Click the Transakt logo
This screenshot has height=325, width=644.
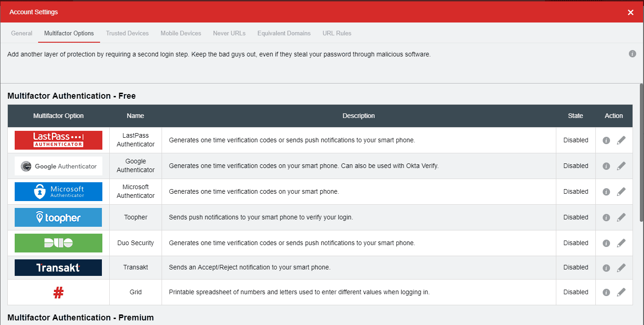(58, 268)
